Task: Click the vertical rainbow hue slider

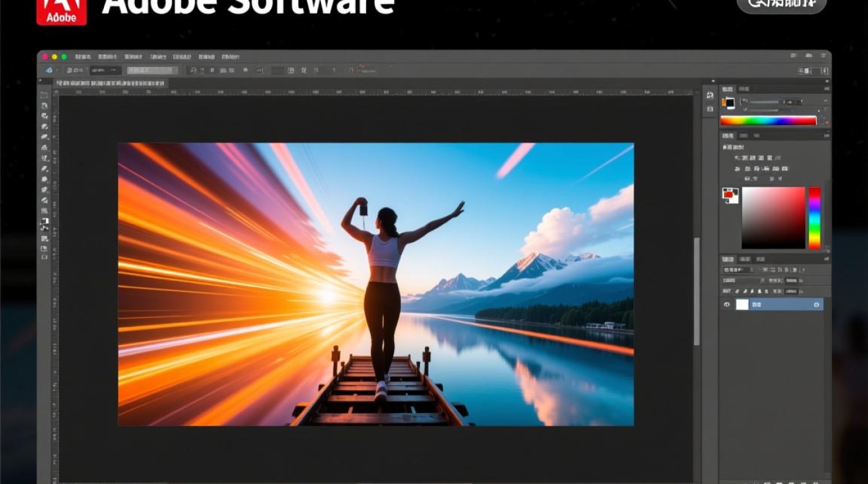Action: [x=814, y=218]
